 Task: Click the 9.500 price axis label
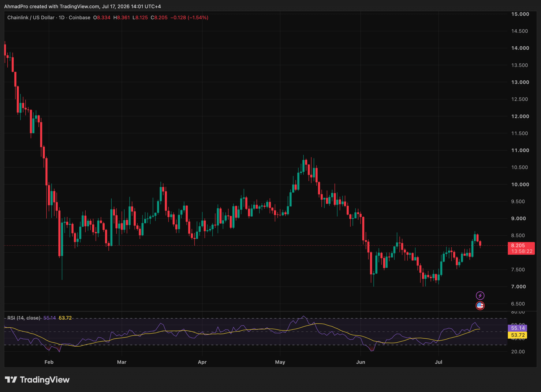point(518,201)
